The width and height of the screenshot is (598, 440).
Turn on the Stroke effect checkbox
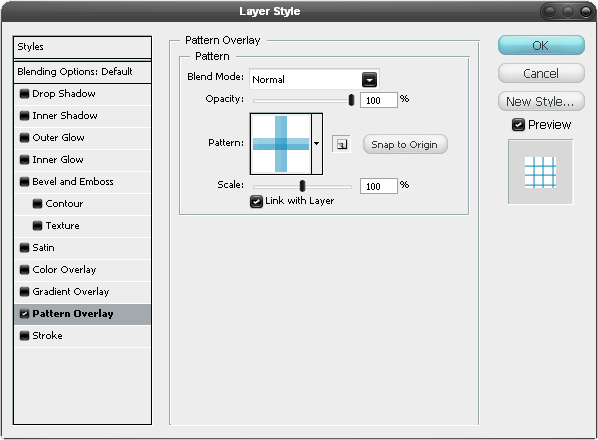(x=24, y=336)
